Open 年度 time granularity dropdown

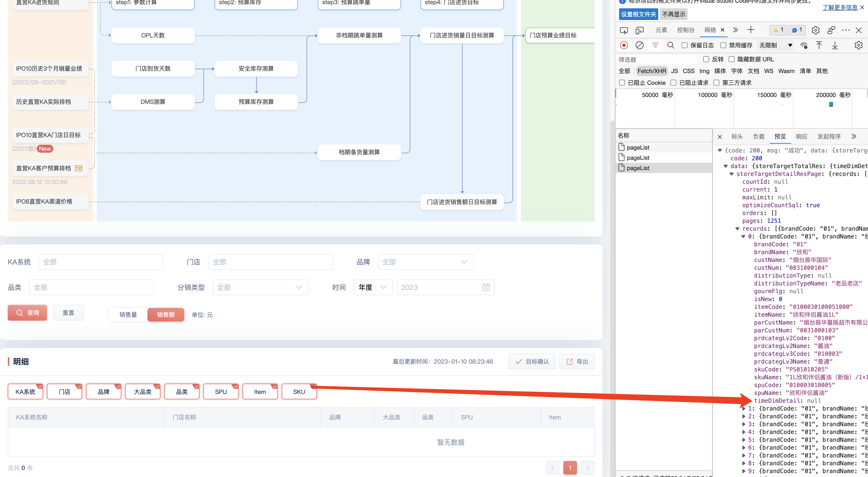coord(373,287)
